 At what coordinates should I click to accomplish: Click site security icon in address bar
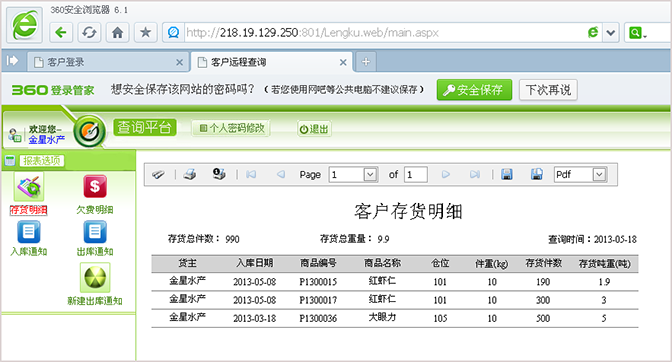[174, 33]
